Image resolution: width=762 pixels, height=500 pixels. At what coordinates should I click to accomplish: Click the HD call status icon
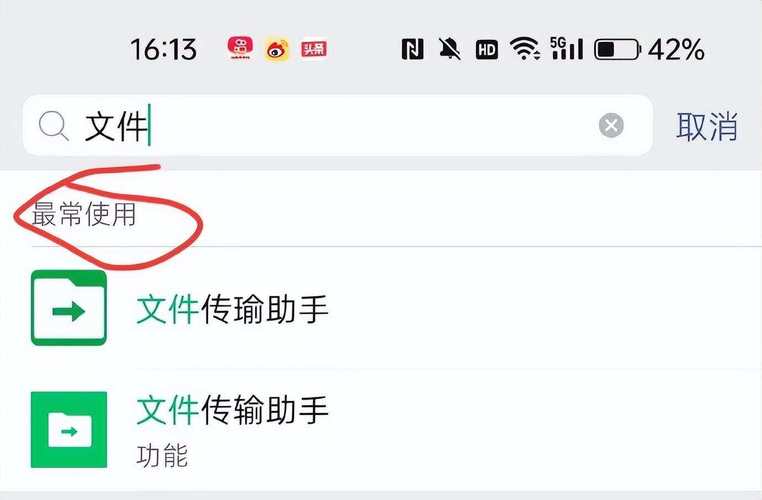tap(486, 50)
